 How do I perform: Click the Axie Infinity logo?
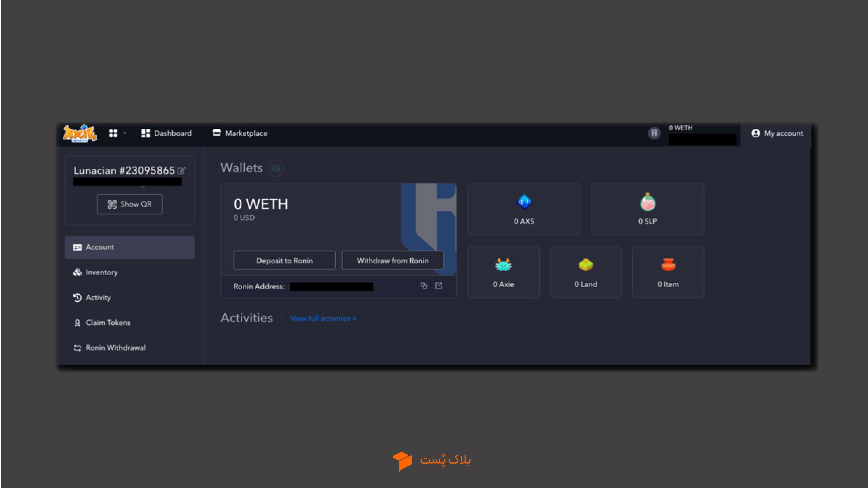click(80, 133)
